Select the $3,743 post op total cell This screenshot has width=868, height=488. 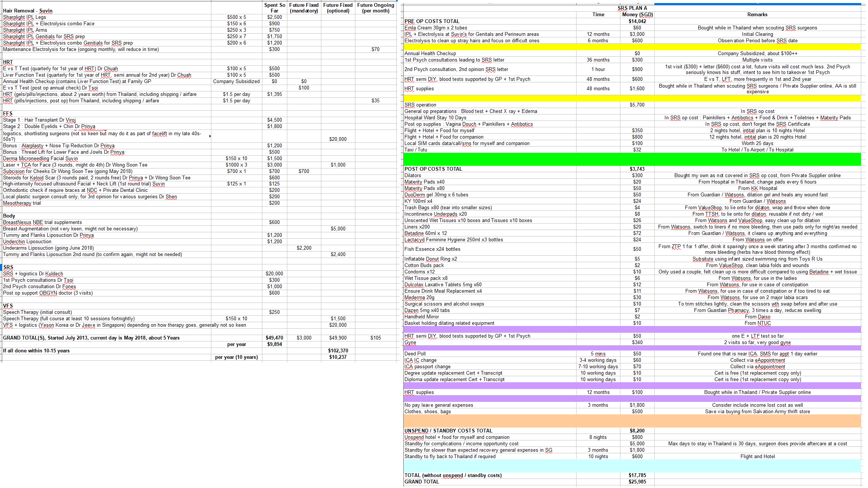coord(637,169)
